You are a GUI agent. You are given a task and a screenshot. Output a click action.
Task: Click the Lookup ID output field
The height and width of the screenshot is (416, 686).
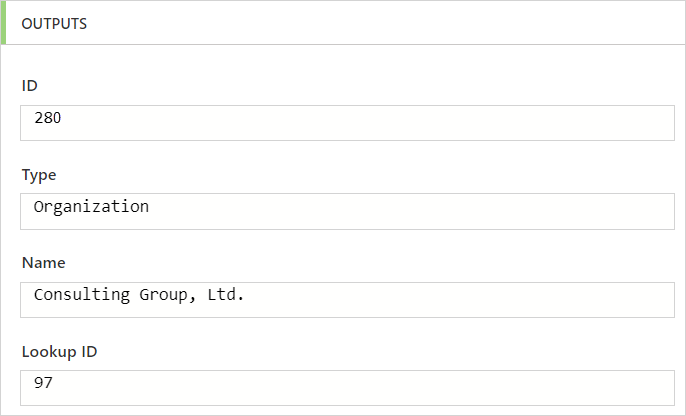347,387
